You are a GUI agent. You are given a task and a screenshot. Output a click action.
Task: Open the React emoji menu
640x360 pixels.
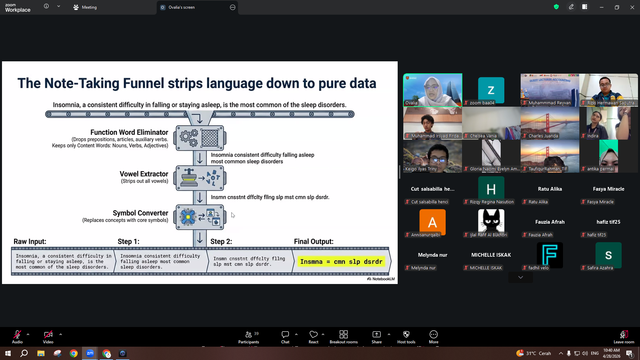tap(313, 337)
